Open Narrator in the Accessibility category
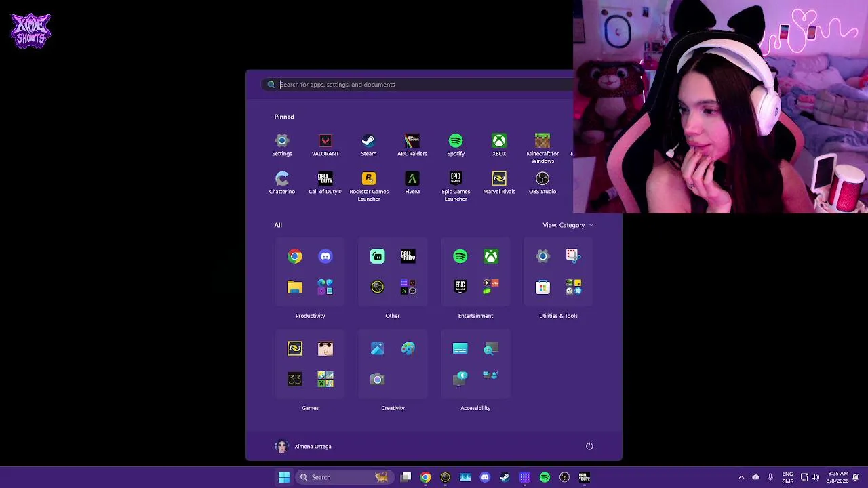 coord(460,380)
